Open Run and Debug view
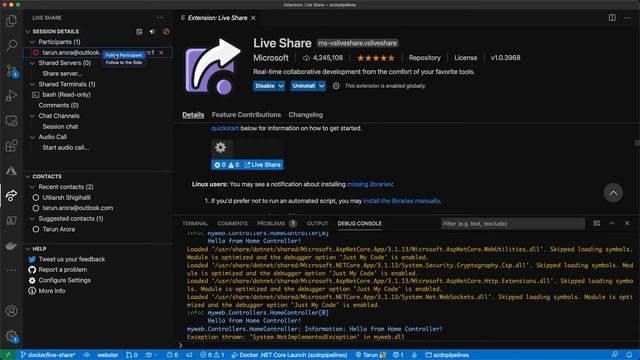The height and width of the screenshot is (360, 640). pyautogui.click(x=11, y=96)
